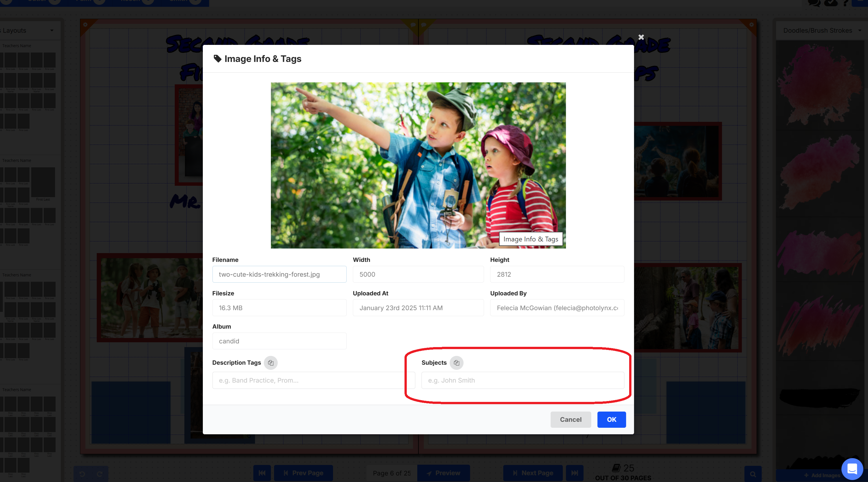Viewport: 868px width, 482px height.
Task: Click copy icon next to Description Tags
Action: point(271,363)
